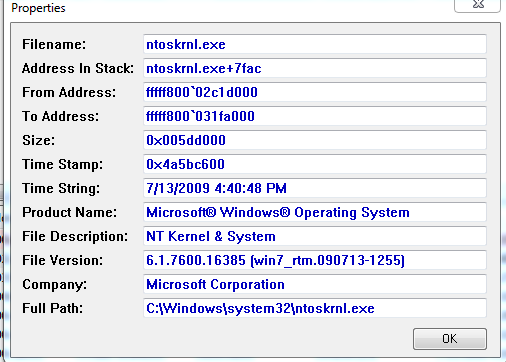Close the Properties dialog
Viewport: 506px width, 362px height.
[477, 5]
